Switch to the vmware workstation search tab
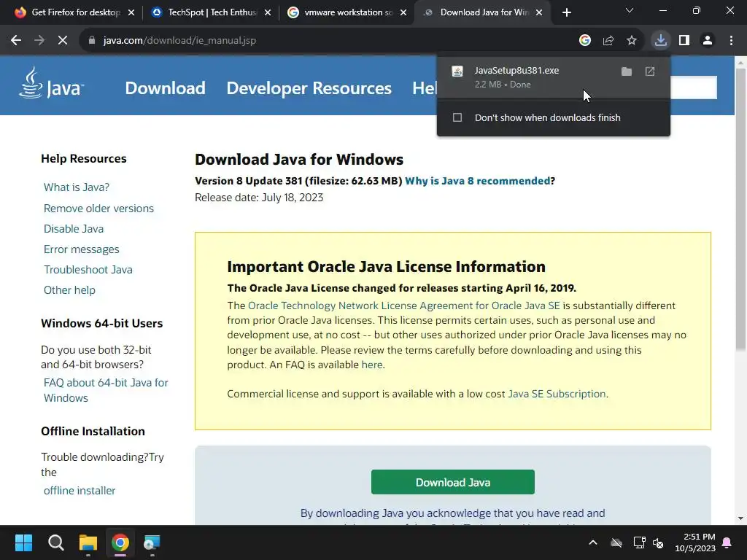The image size is (747, 560). tap(347, 12)
